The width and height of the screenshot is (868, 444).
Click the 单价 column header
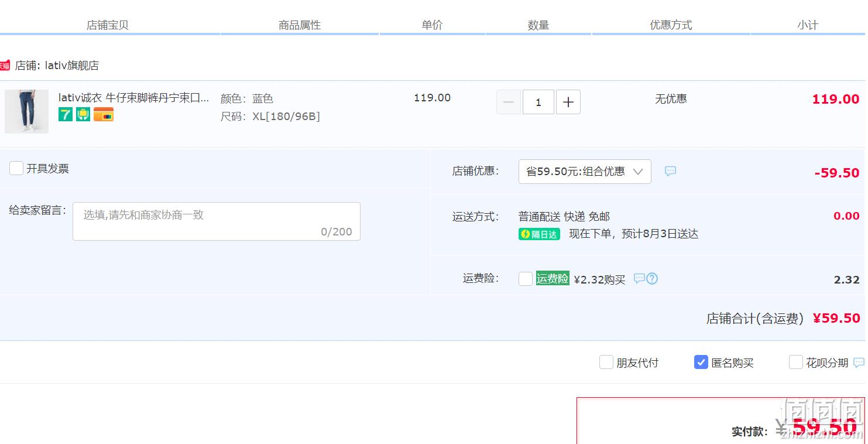[x=433, y=25]
